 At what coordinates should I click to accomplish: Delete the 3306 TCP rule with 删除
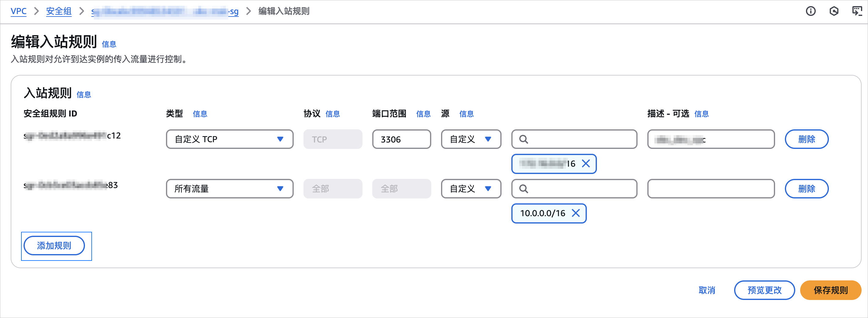806,139
